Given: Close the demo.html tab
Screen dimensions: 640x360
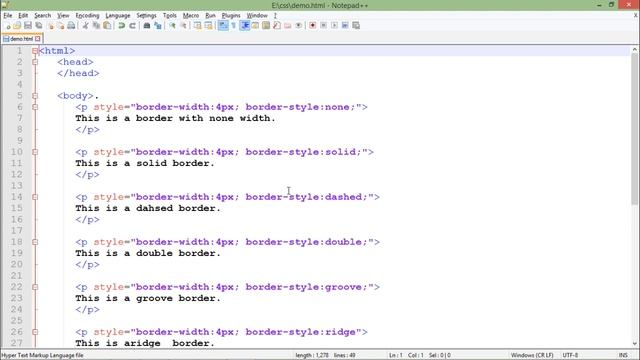Looking at the screenshot, I should coord(38,39).
